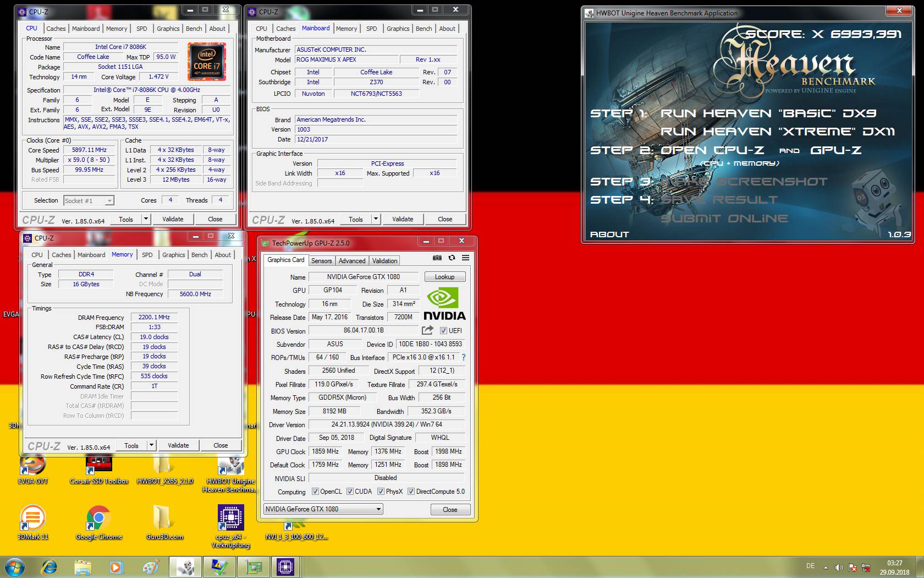Viewport: 924px width, 578px height.
Task: Run Heaven "Xtreme" DX11 in HWBOT app
Action: 778,132
